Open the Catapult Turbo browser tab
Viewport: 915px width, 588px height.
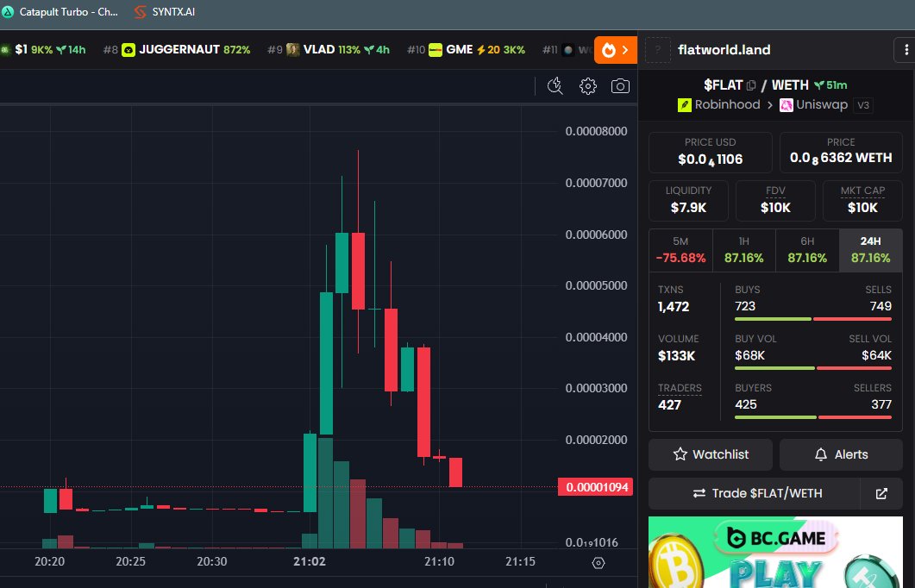pyautogui.click(x=60, y=12)
